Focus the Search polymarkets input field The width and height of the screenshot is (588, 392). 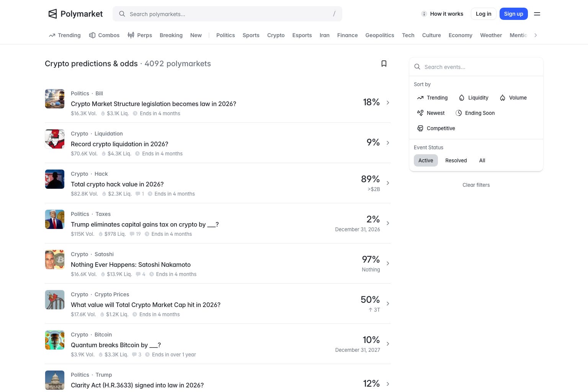(x=227, y=14)
